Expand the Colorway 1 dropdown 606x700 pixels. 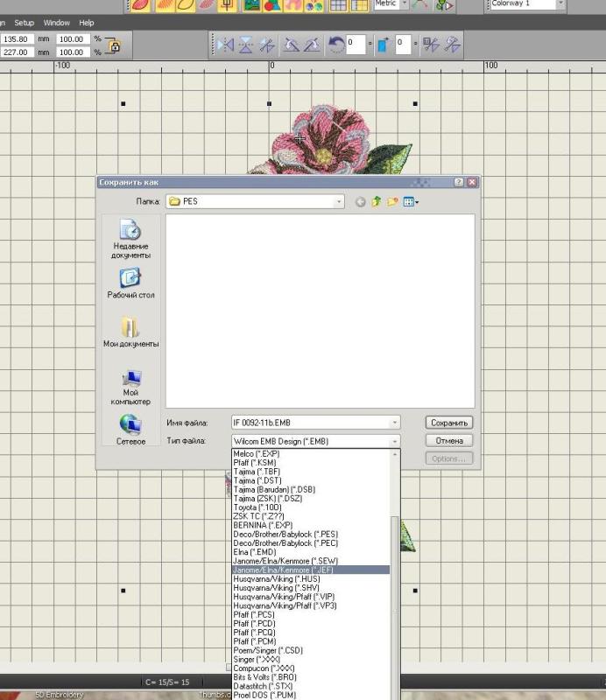click(x=560, y=4)
